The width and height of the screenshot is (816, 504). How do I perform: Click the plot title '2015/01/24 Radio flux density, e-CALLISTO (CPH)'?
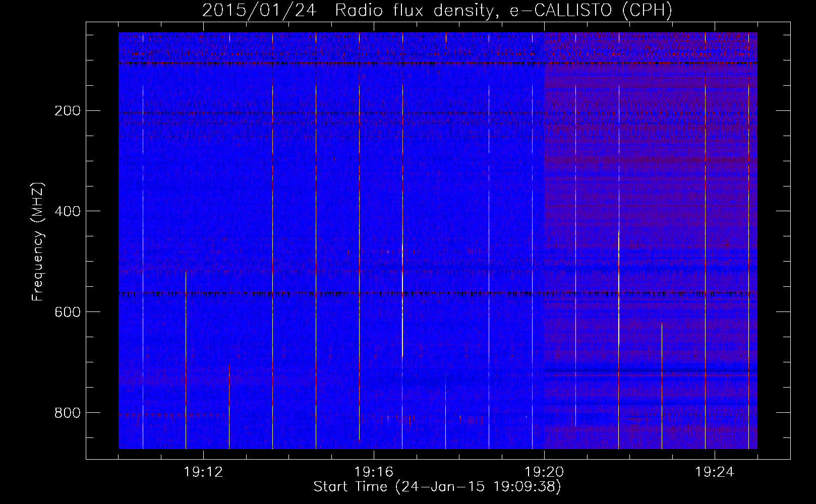(437, 11)
